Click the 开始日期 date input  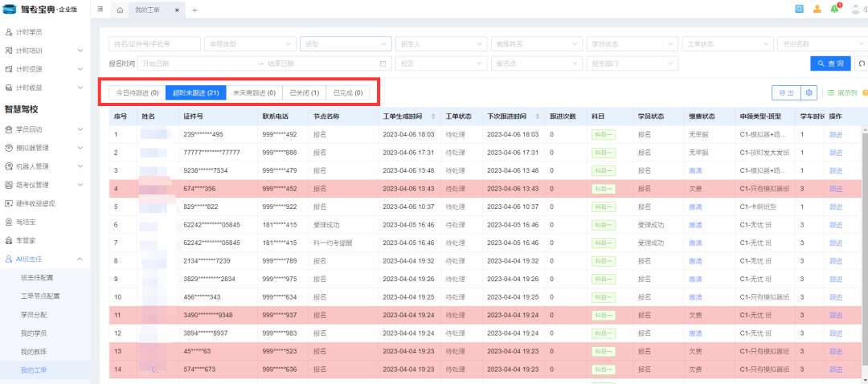point(197,63)
